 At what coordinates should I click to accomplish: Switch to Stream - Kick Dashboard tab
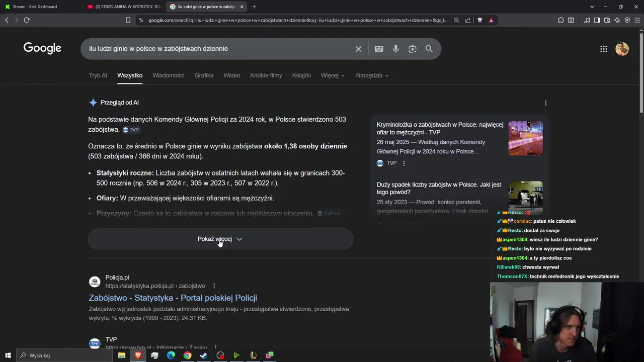(40, 7)
